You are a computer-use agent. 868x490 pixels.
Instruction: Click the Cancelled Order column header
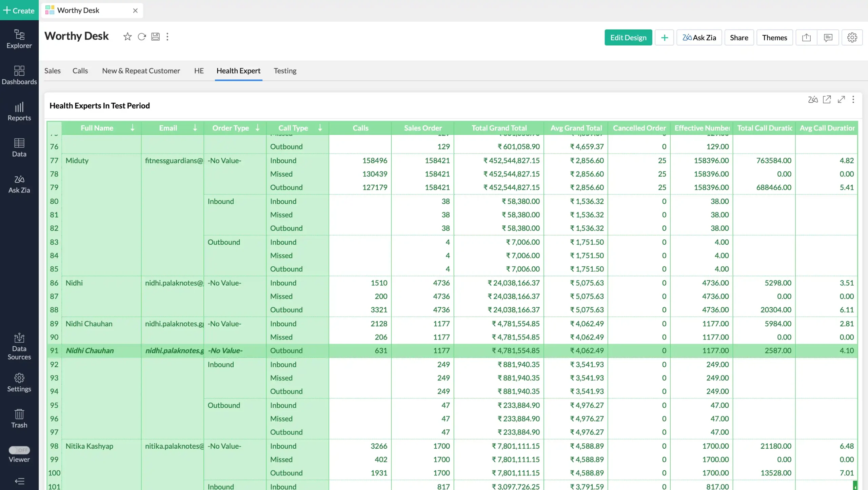pos(639,128)
